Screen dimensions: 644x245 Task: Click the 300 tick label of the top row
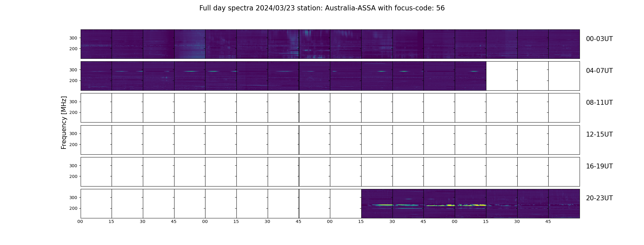coord(73,38)
